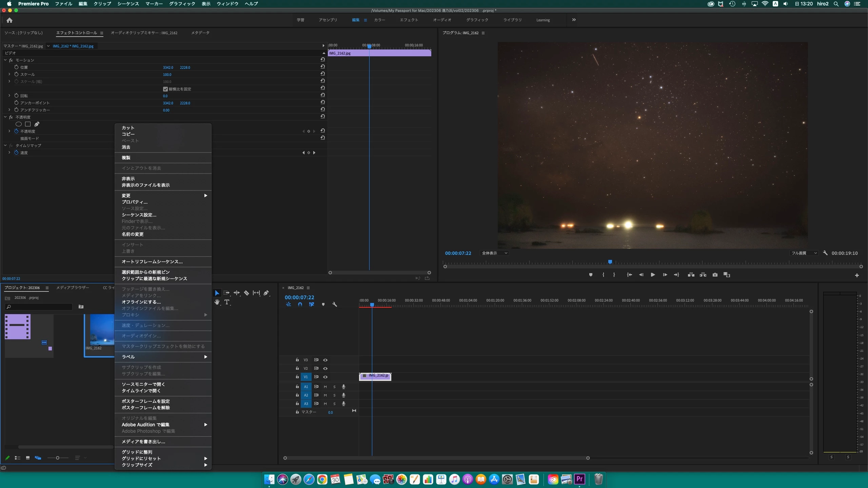Screen dimensions: 868x488
Task: Select the Razor tool in the toolbar
Action: click(246, 293)
